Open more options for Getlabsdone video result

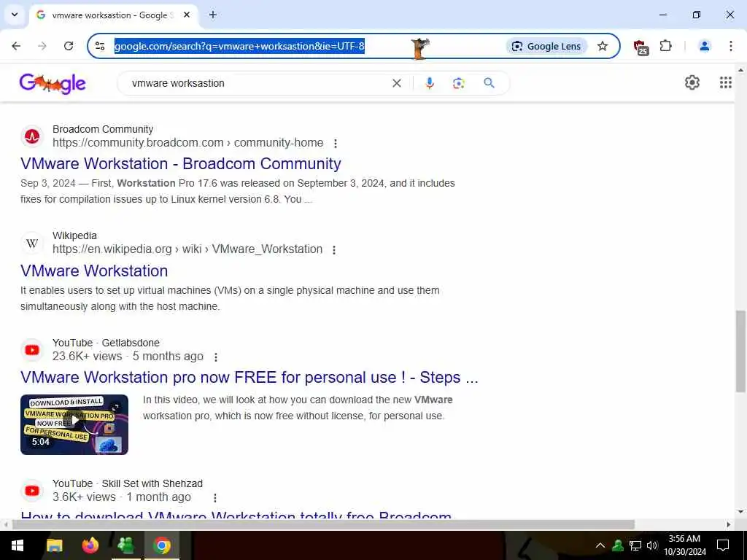pyautogui.click(x=216, y=357)
